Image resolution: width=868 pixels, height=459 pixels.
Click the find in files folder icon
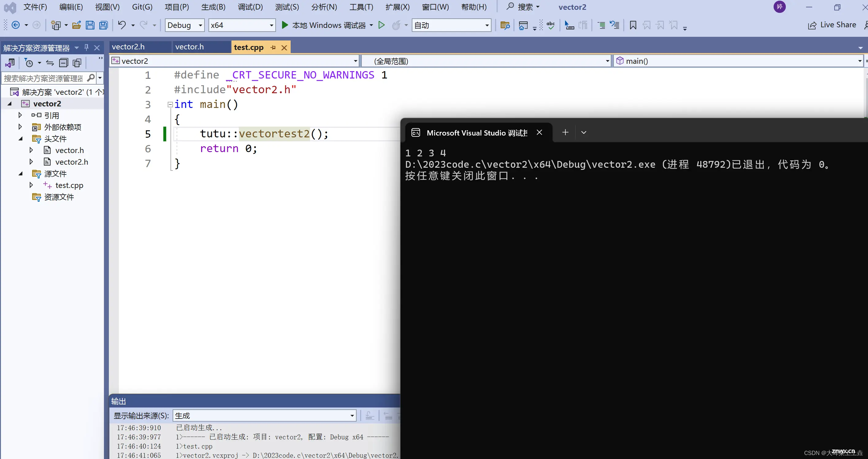pos(505,25)
